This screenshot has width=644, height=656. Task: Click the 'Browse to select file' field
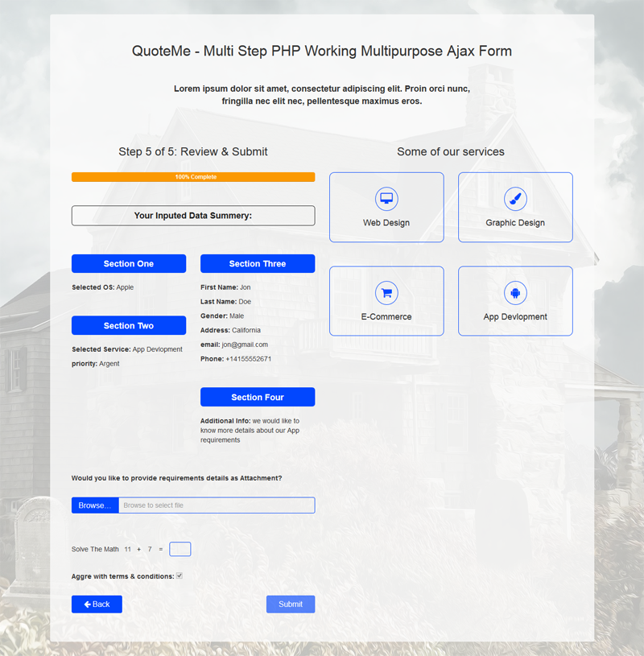click(217, 505)
